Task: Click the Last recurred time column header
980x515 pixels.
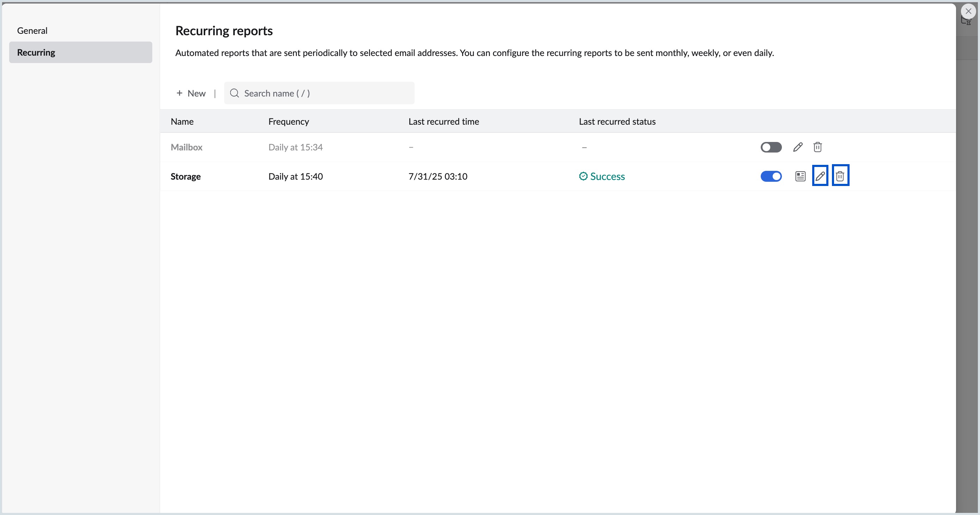Action: (x=443, y=121)
